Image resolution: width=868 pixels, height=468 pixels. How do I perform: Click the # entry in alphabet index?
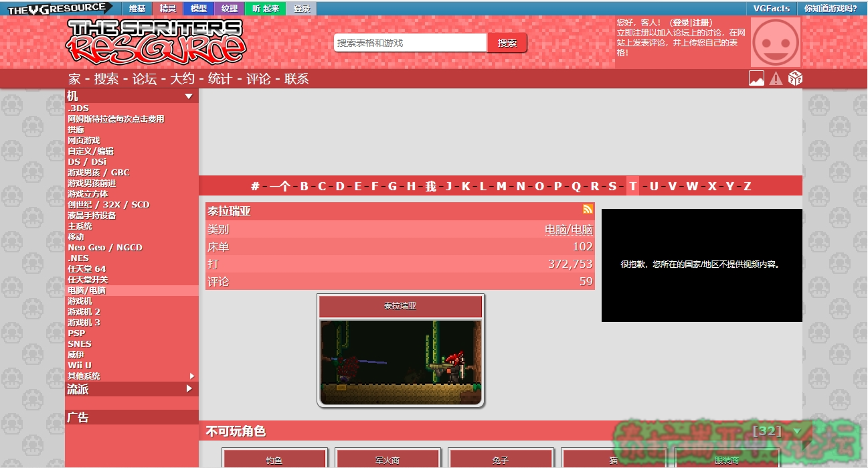(x=255, y=186)
